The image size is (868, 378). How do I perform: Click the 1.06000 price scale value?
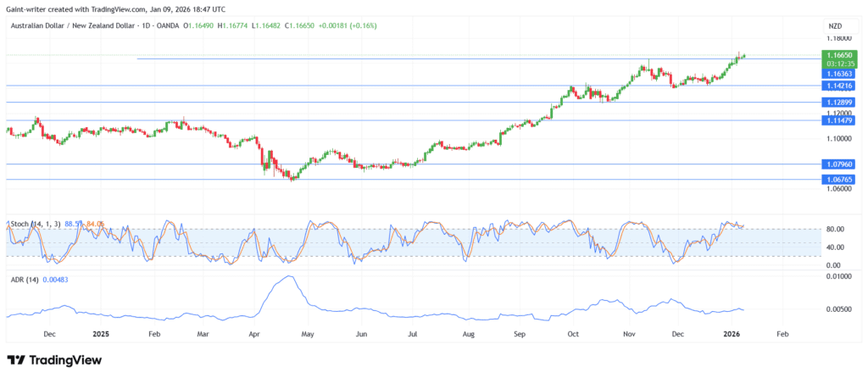838,189
